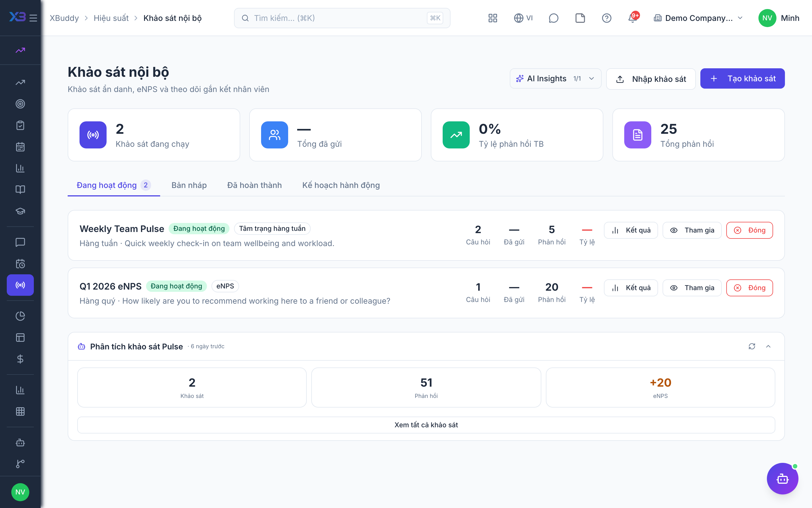Image resolution: width=812 pixels, height=508 pixels.
Task: Open the floating chatbot assistant button
Action: [x=782, y=478]
